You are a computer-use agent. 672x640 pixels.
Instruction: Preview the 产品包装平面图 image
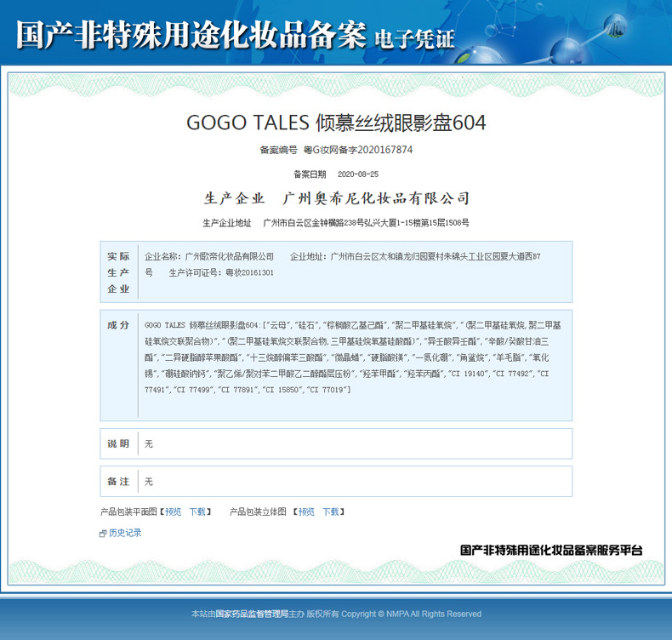tap(174, 511)
